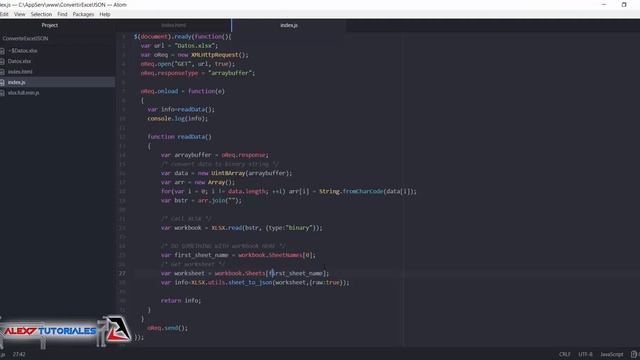Switch to the index.html editor tab
The image size is (640, 360).
tap(173, 25)
